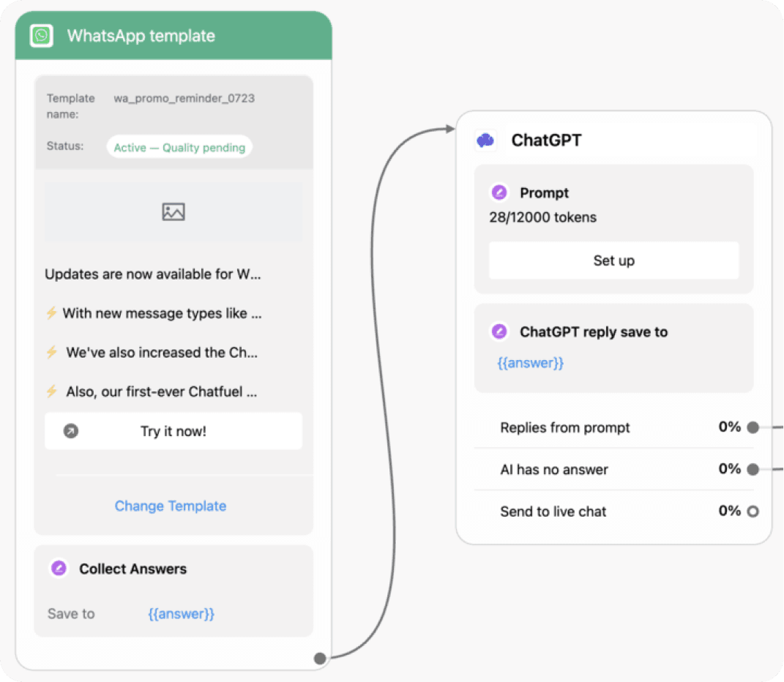Click the image placeholder icon in template
This screenshot has height=682, width=784.
coord(173,212)
